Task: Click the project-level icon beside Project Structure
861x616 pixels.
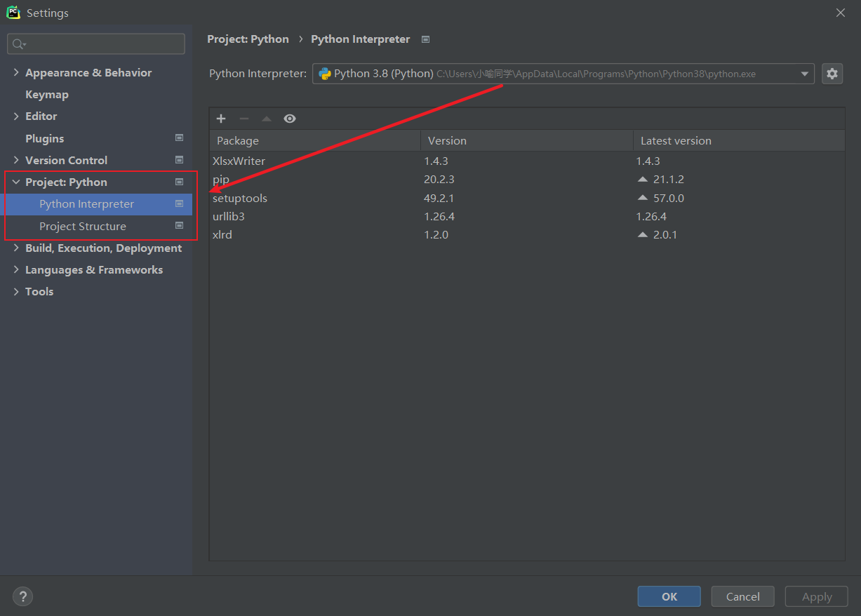Action: tap(179, 226)
